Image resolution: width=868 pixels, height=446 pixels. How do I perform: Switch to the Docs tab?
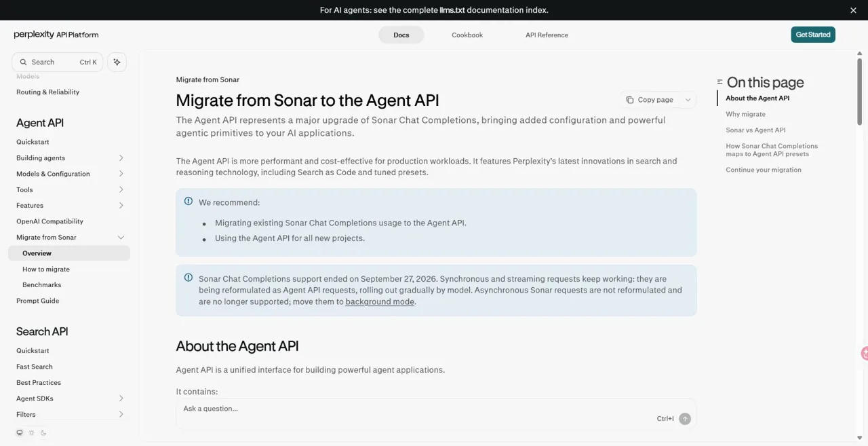coord(401,35)
